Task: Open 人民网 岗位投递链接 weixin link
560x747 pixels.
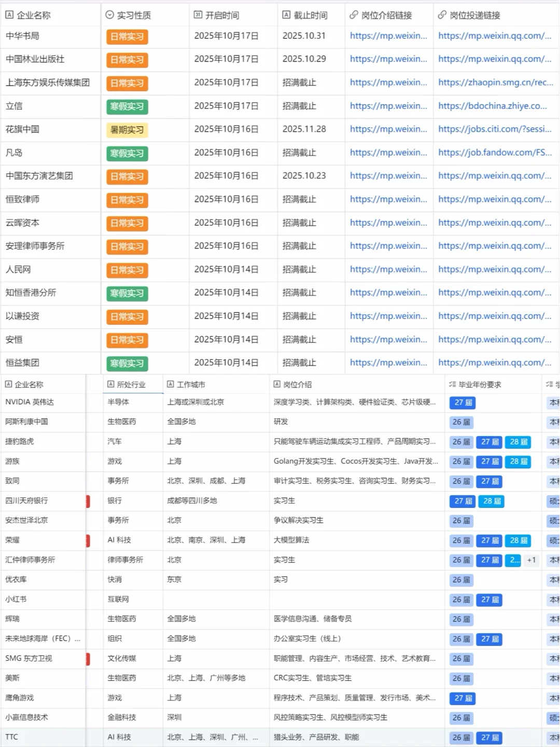Action: [495, 269]
